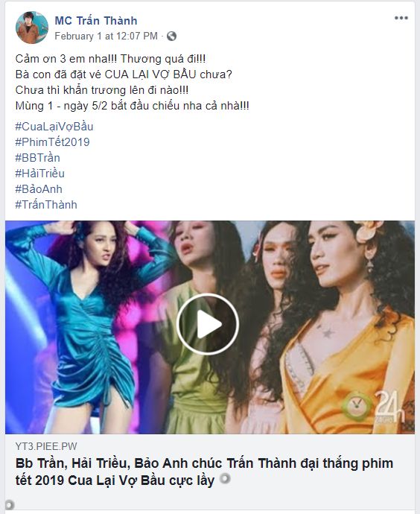Click the small circle icon below the link card
The height and width of the screenshot is (514, 420).
(x=10, y=504)
